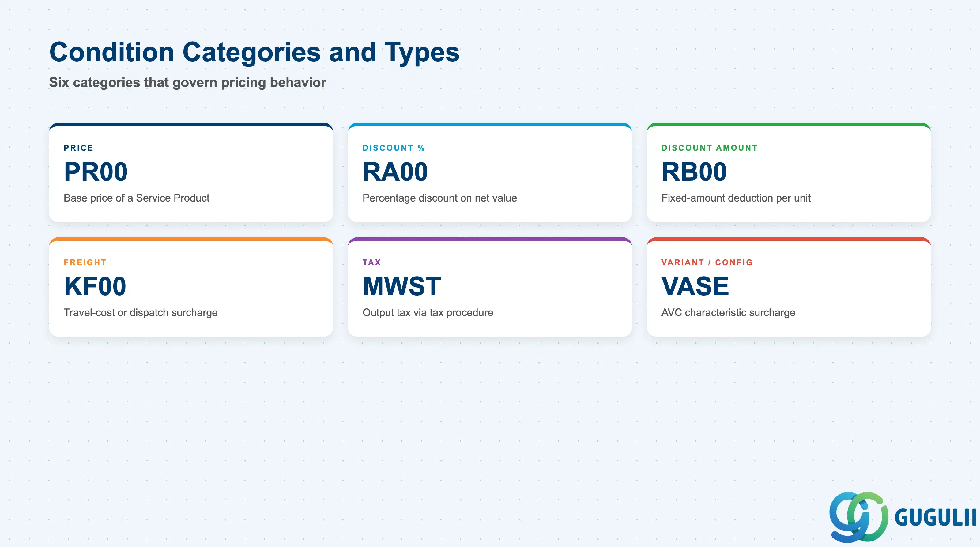Click the orange FREIGHT card top bar
This screenshot has height=547, width=980.
click(191, 239)
